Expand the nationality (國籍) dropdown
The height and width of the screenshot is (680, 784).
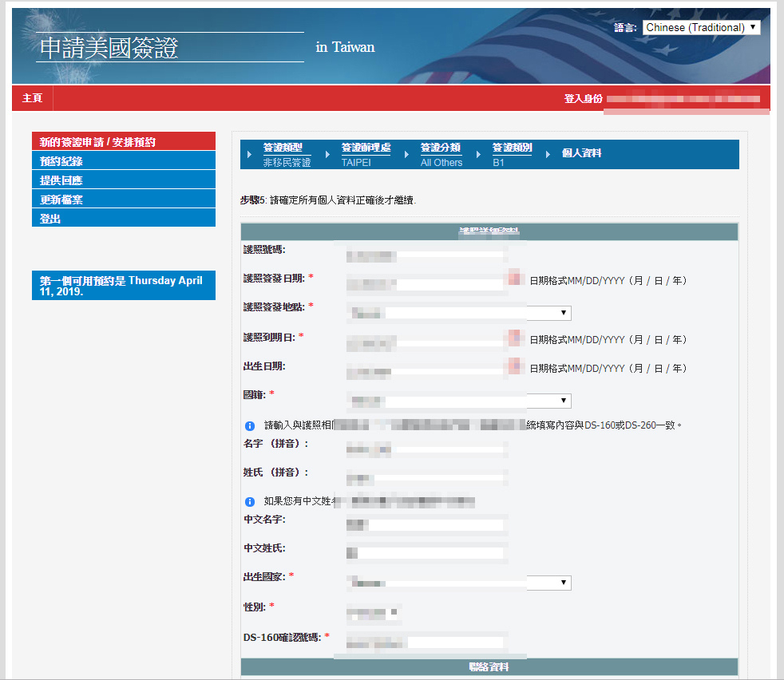(x=458, y=401)
